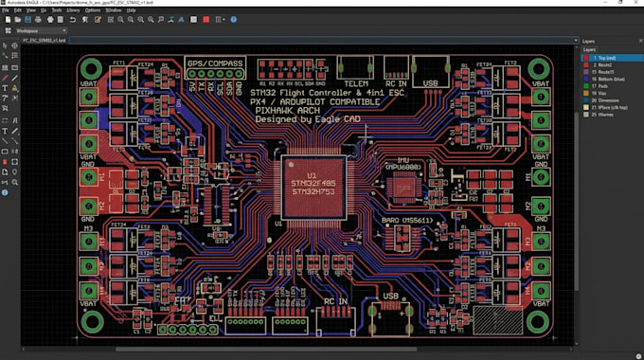Select the green probe tool in the left palette

(x=5, y=56)
